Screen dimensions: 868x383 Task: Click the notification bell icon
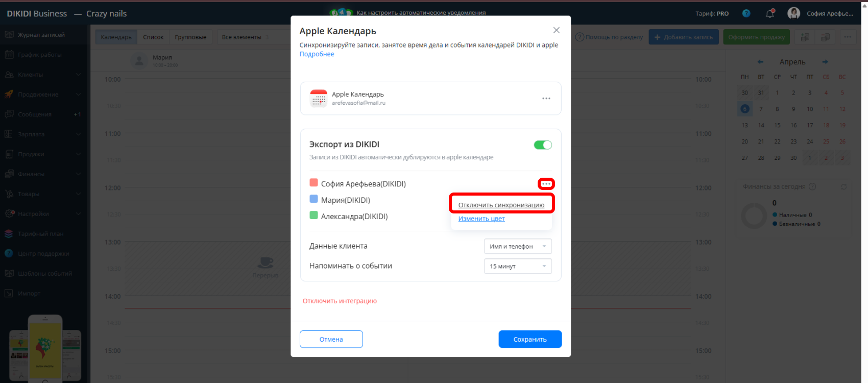tap(770, 14)
